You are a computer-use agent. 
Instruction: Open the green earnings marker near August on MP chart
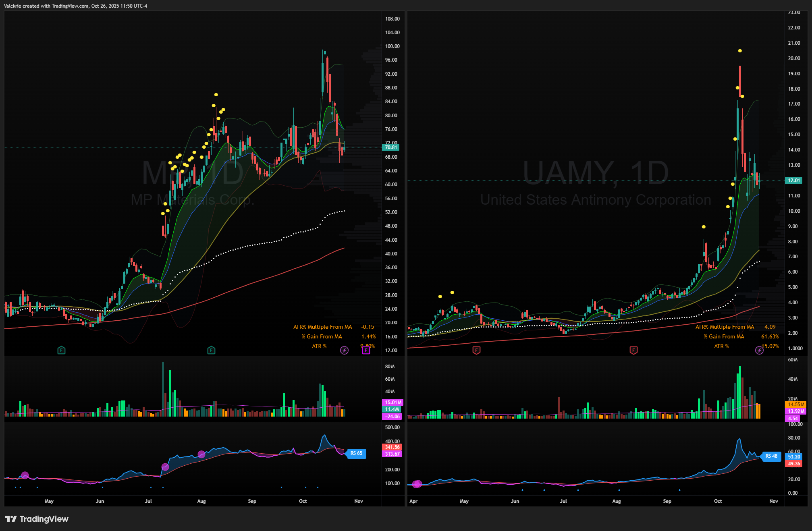point(211,350)
